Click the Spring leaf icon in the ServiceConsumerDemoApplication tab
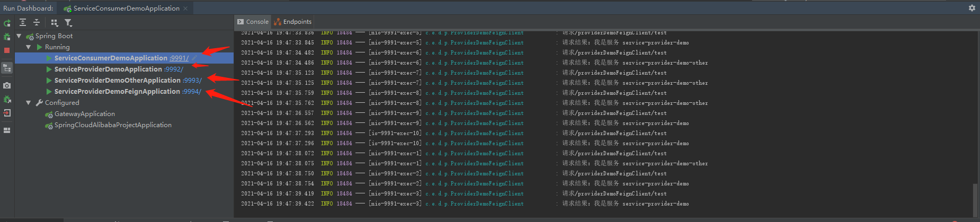Screen dimensions: 980x222 point(67,8)
